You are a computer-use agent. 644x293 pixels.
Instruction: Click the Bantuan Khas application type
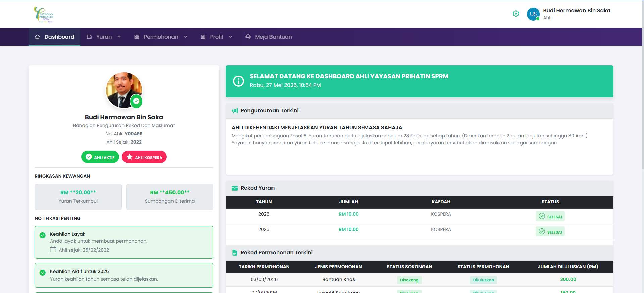339,279
